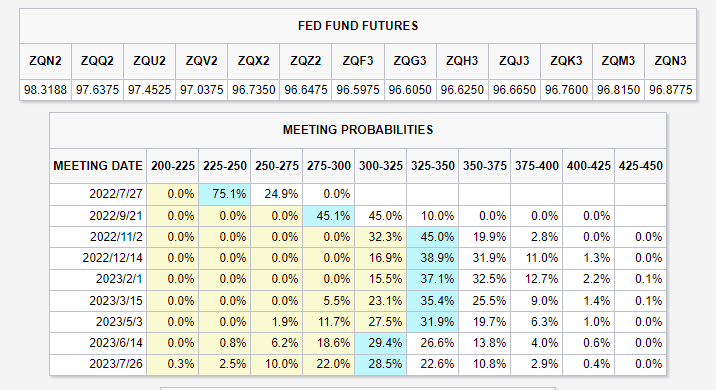Click the highlighted 75.1% probability cell

pos(224,194)
